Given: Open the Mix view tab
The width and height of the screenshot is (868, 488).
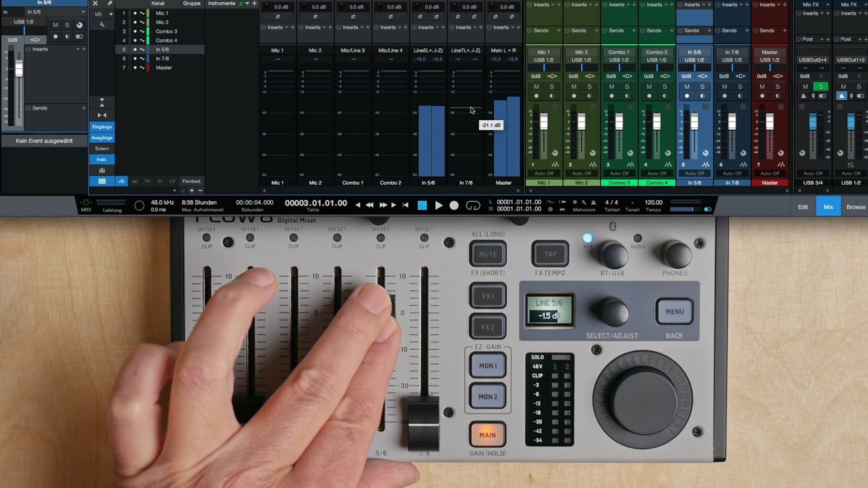Looking at the screenshot, I should (x=828, y=207).
